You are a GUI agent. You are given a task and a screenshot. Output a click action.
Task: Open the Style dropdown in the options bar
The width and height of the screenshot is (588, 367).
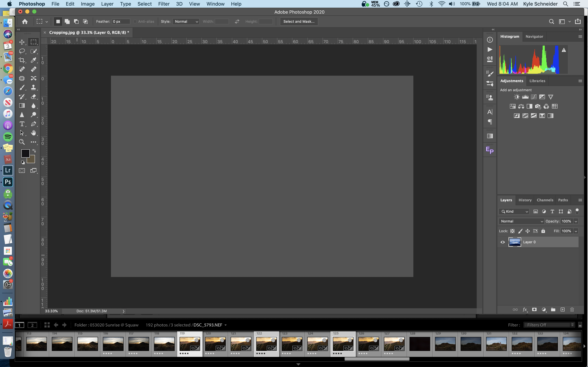(x=186, y=21)
